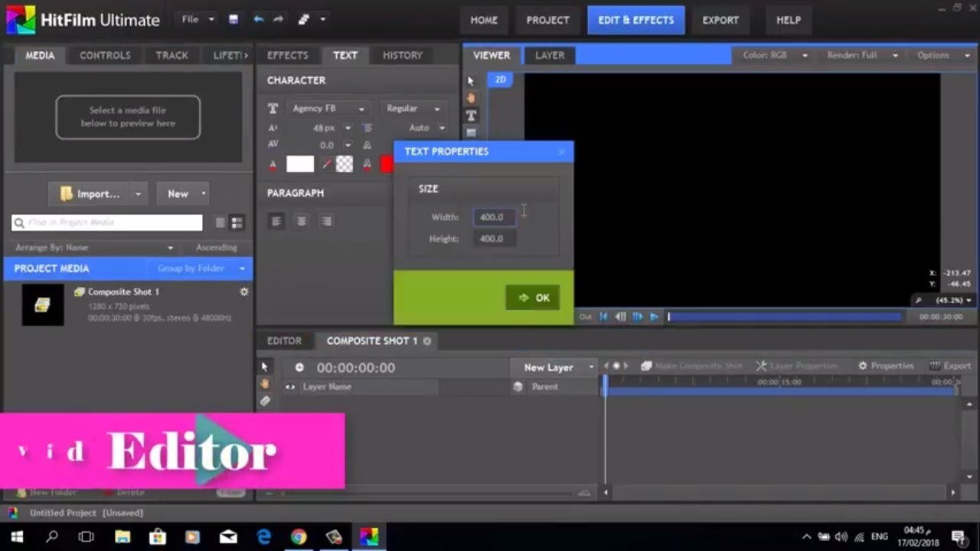Go to the Home screen

pyautogui.click(x=484, y=20)
